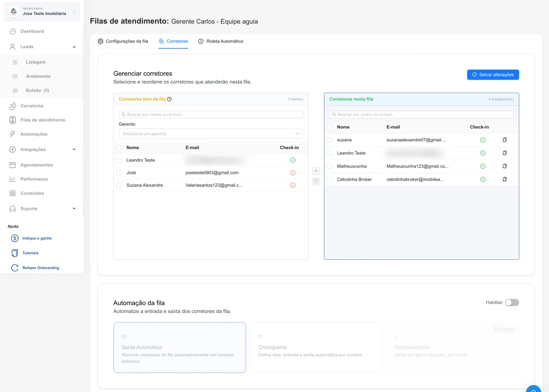
Task: Enable the Habilitar automation toggle
Action: tap(512, 302)
